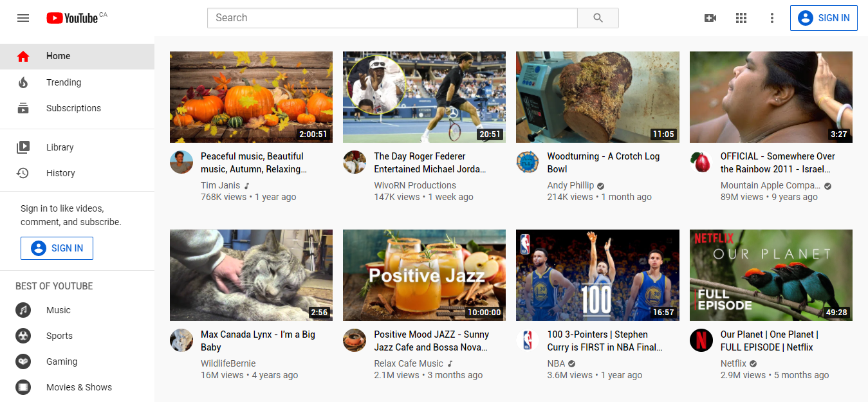Image resolution: width=868 pixels, height=402 pixels.
Task: Click the search magnifier button
Action: pyautogui.click(x=598, y=18)
